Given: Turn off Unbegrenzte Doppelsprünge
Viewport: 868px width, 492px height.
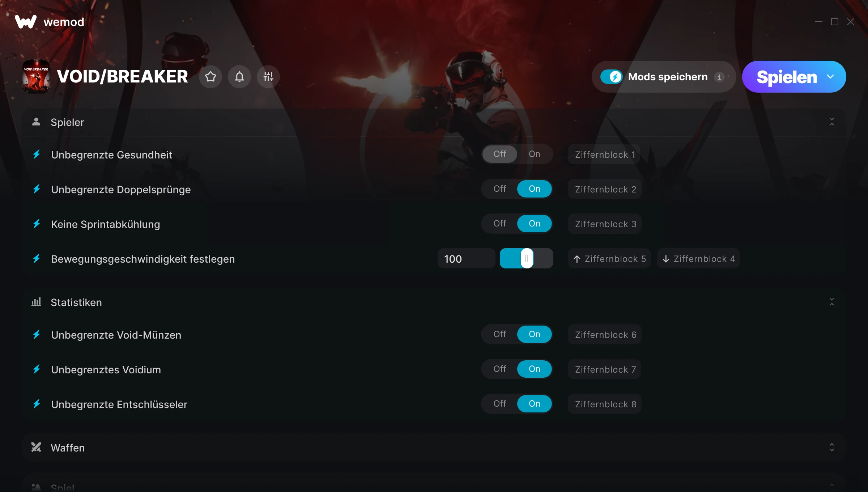Looking at the screenshot, I should coord(500,189).
